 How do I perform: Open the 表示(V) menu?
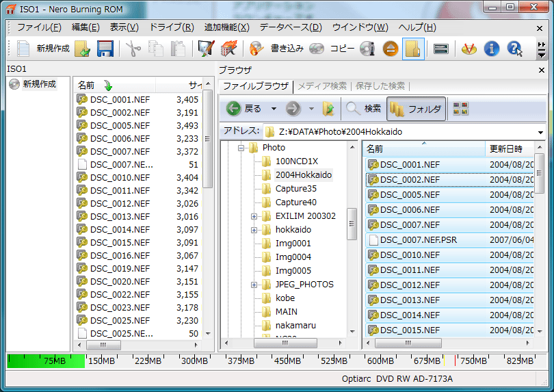click(x=124, y=27)
